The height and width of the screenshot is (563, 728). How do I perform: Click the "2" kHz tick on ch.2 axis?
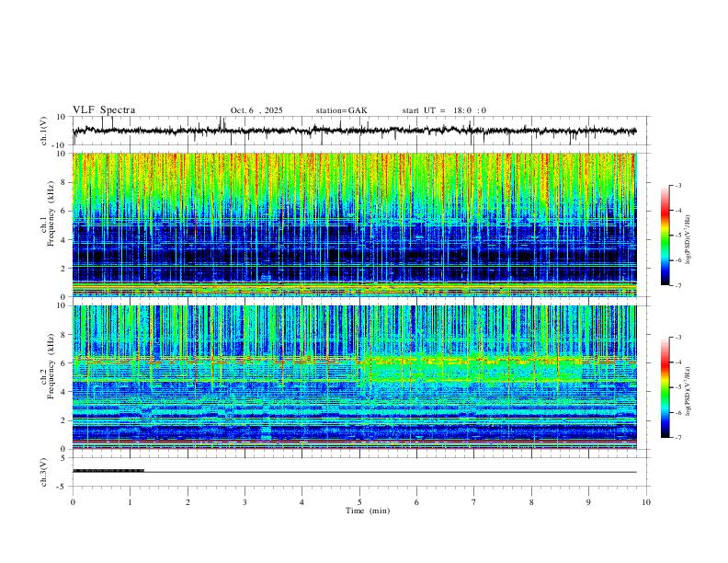tap(64, 420)
